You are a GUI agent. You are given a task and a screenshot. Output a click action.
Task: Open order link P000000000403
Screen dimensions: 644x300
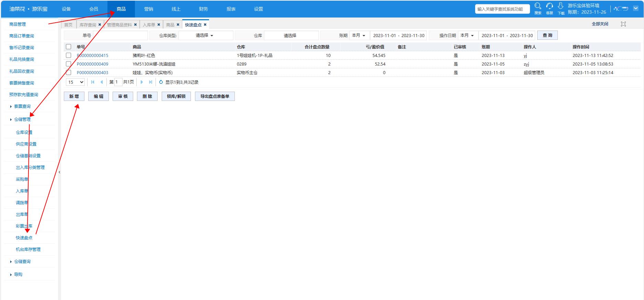pyautogui.click(x=92, y=72)
